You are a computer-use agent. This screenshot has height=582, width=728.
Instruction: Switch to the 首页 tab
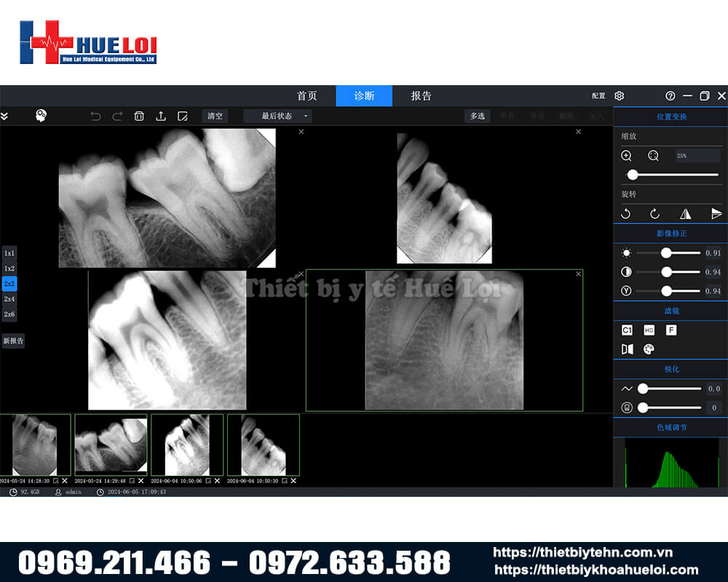(307, 96)
